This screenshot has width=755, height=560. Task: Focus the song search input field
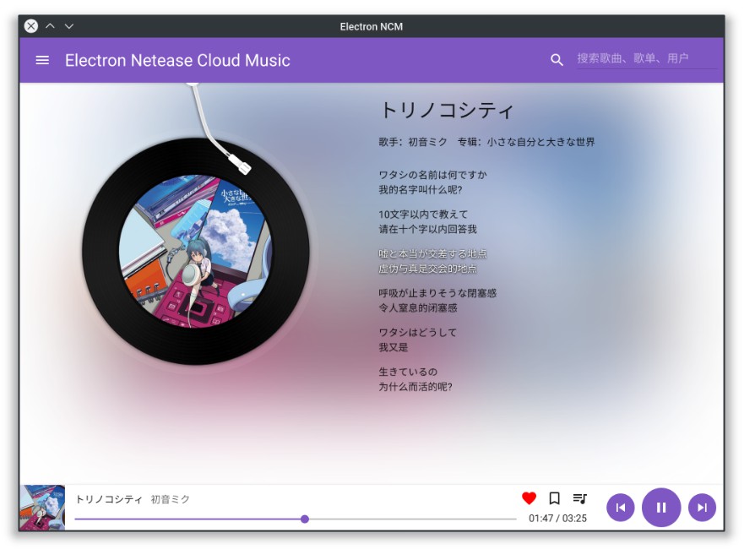point(645,58)
